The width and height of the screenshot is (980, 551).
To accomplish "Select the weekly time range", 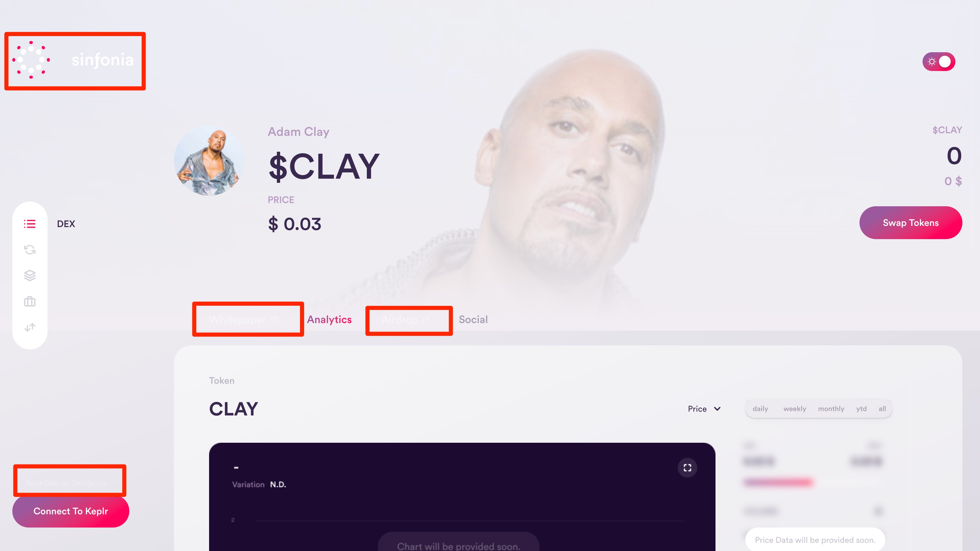I will click(794, 409).
